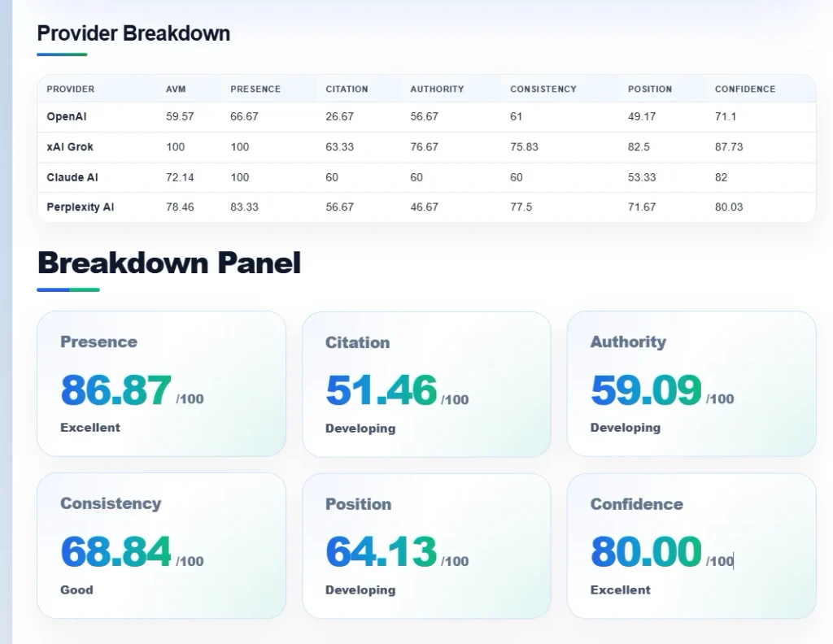The image size is (833, 644).
Task: Open the Presence score card 86.87
Action: coord(162,384)
